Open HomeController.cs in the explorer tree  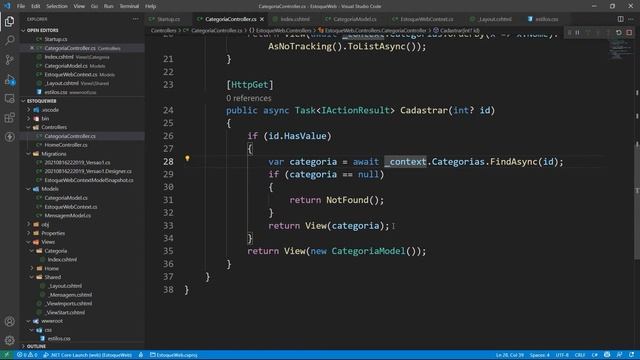(66, 145)
